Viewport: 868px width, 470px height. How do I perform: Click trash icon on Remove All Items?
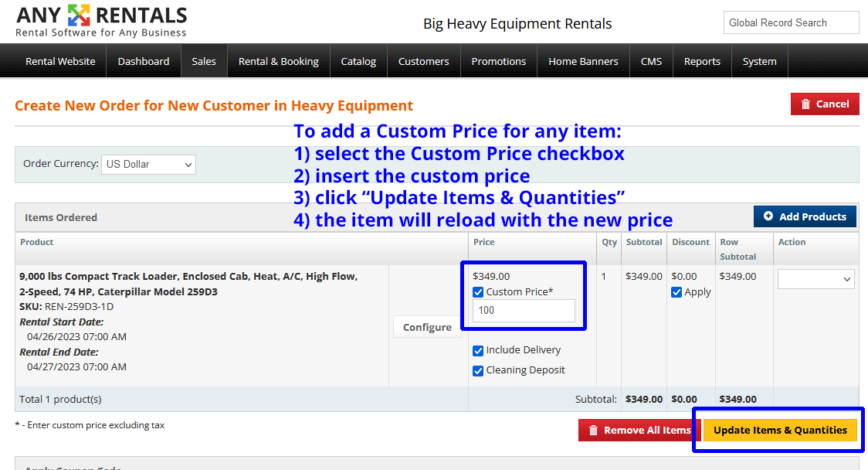pyautogui.click(x=593, y=431)
